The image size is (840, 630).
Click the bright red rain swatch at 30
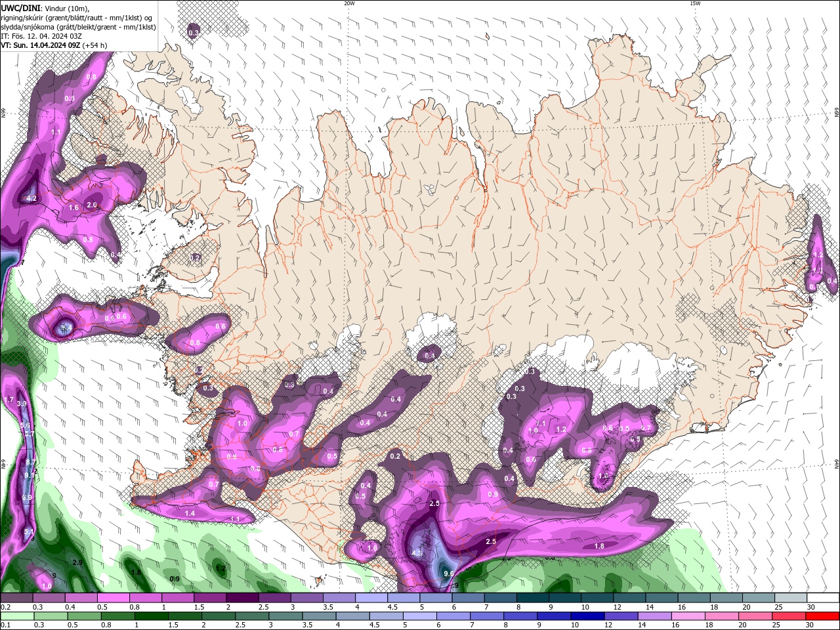coord(822,616)
